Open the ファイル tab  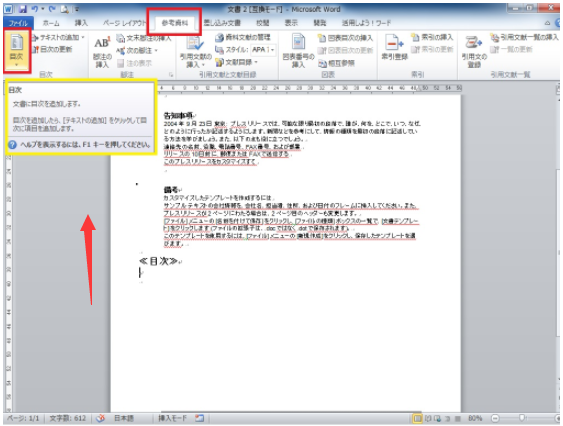pos(18,23)
